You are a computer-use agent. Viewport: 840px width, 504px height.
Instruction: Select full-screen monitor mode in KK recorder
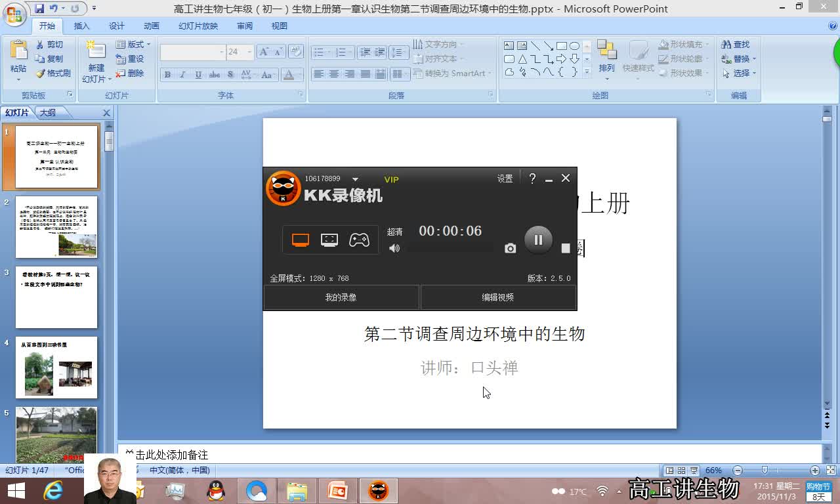tap(301, 240)
